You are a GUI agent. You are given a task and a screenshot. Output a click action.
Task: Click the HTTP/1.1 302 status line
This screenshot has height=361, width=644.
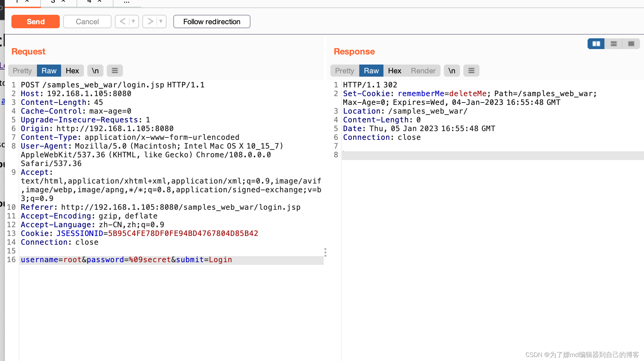(370, 85)
